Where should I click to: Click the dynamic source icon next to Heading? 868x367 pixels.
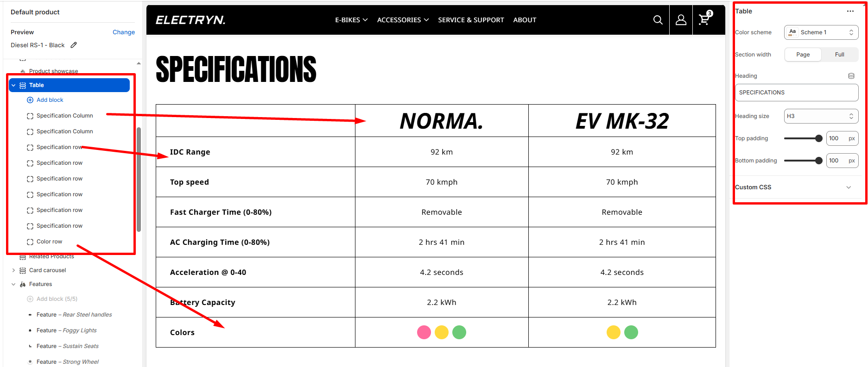(x=851, y=76)
